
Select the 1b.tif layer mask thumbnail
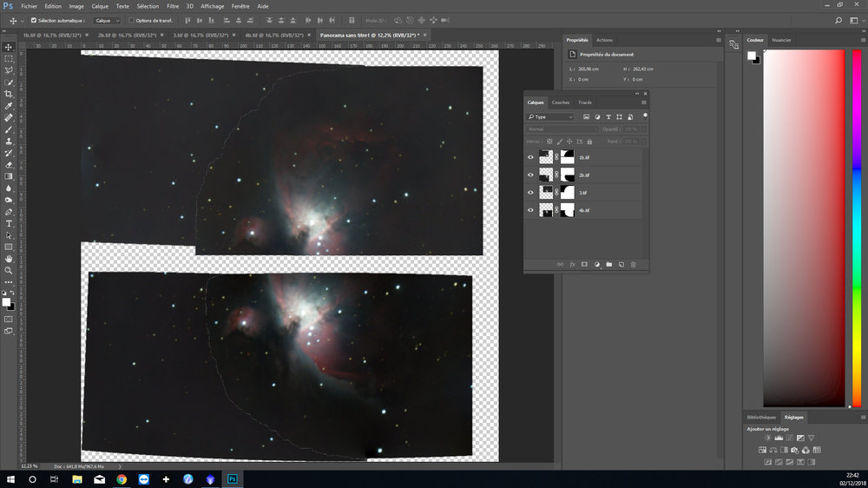568,157
